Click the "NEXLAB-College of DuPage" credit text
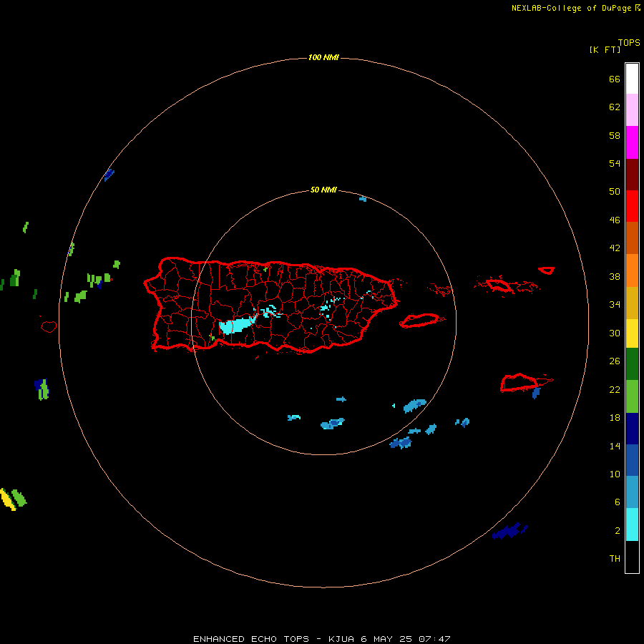Viewport: 644px width, 644px height. pos(571,8)
